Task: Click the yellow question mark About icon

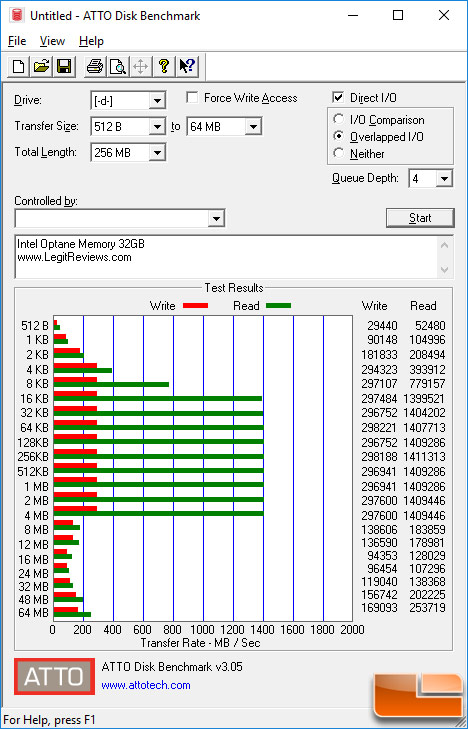Action: click(164, 66)
